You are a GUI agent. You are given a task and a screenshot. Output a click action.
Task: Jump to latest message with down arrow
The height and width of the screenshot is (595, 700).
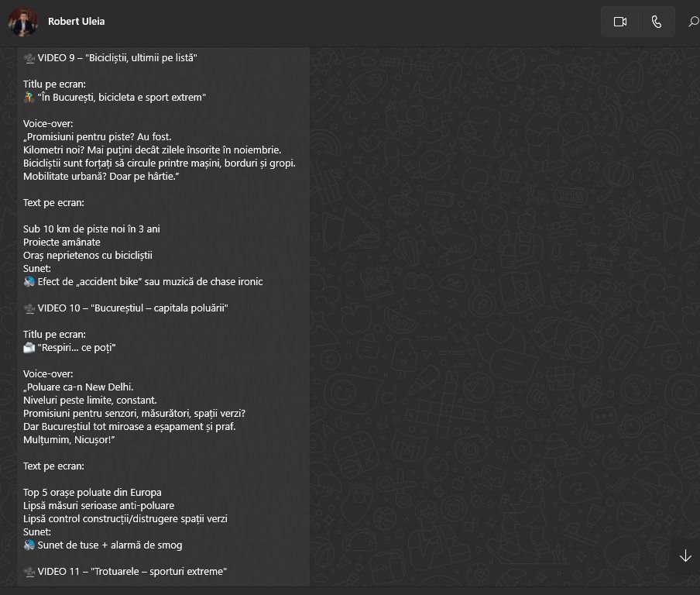[685, 556]
